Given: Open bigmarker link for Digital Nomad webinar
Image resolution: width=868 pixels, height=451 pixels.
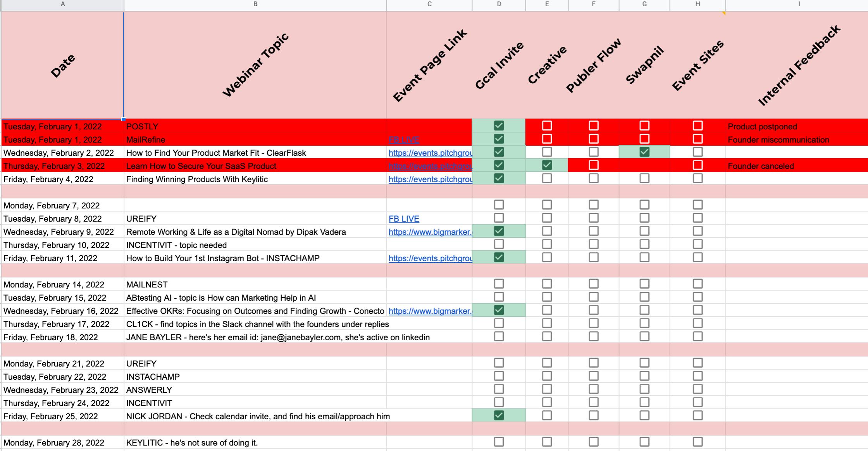Looking at the screenshot, I should point(430,232).
